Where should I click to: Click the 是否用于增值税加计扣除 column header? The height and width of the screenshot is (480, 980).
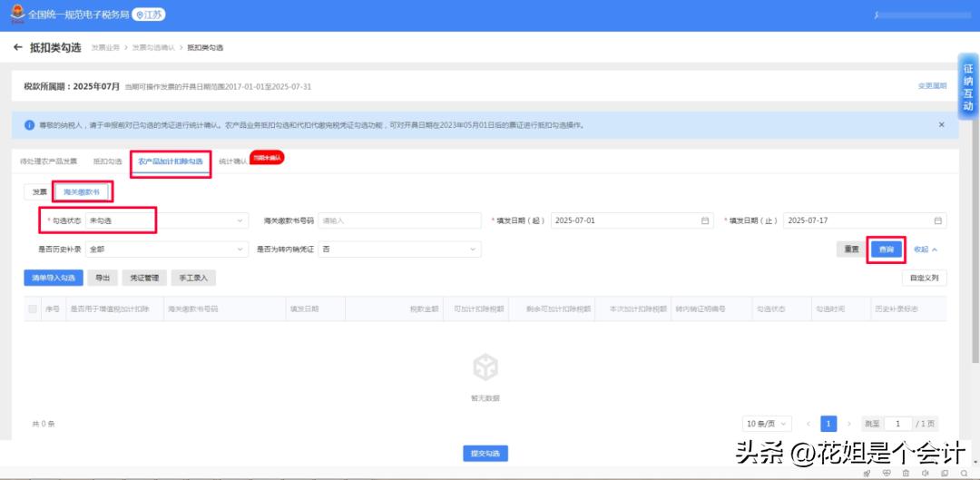click(x=110, y=309)
